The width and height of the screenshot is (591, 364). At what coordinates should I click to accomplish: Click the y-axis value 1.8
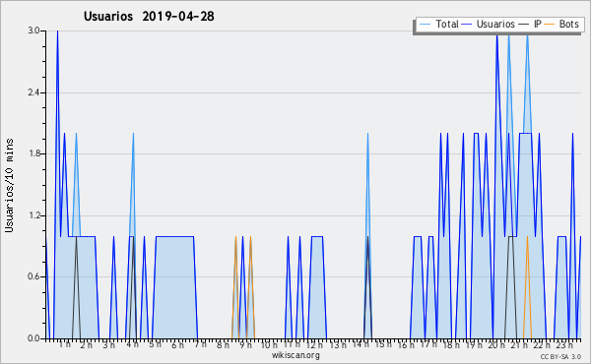[x=34, y=153]
